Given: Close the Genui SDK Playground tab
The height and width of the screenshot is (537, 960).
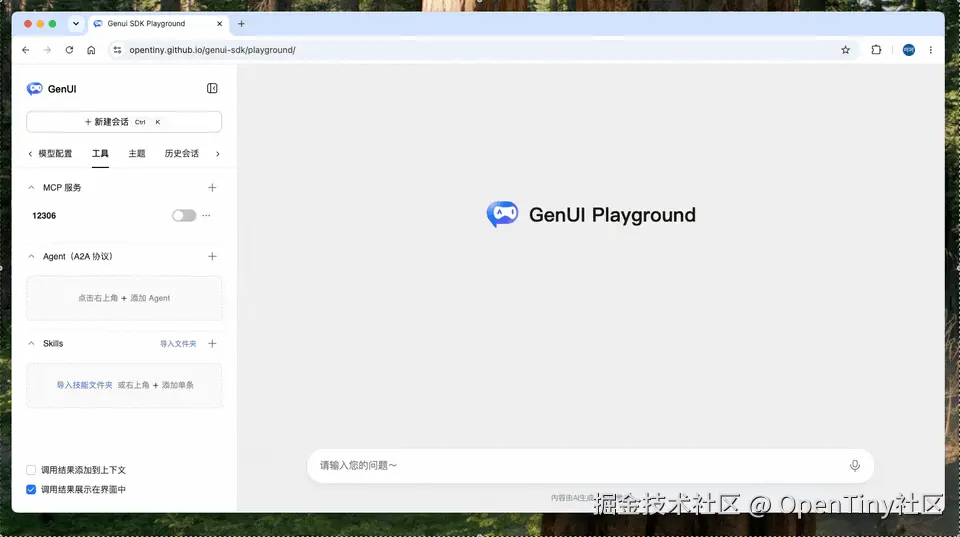Looking at the screenshot, I should pos(219,24).
